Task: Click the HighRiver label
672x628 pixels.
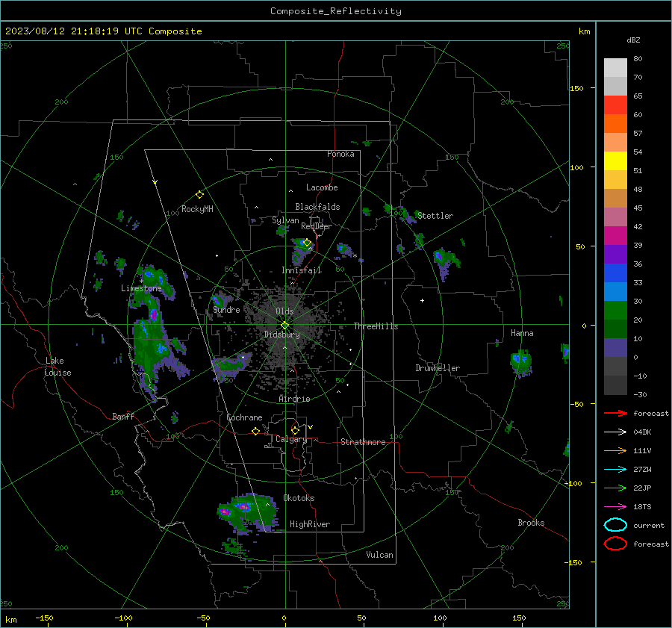Action: click(310, 524)
